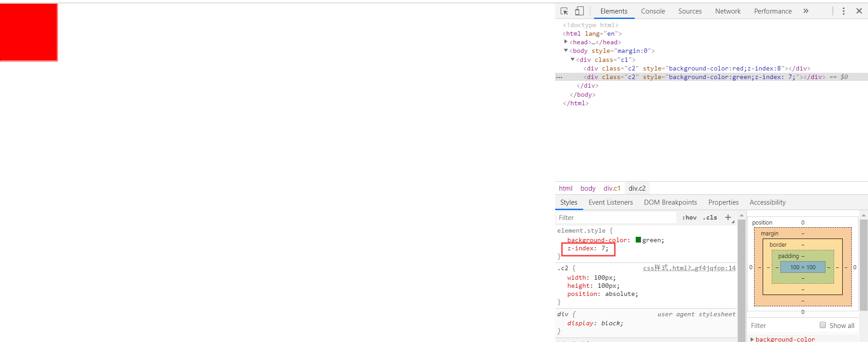868x342 pixels.
Task: Click the ellipsis beside the selected DOM row
Action: point(559,77)
